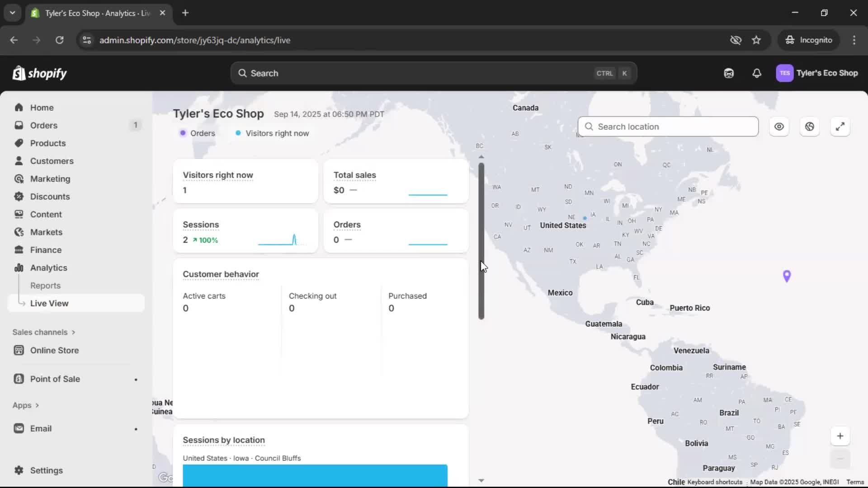Switch map to globe view

[x=810, y=127]
